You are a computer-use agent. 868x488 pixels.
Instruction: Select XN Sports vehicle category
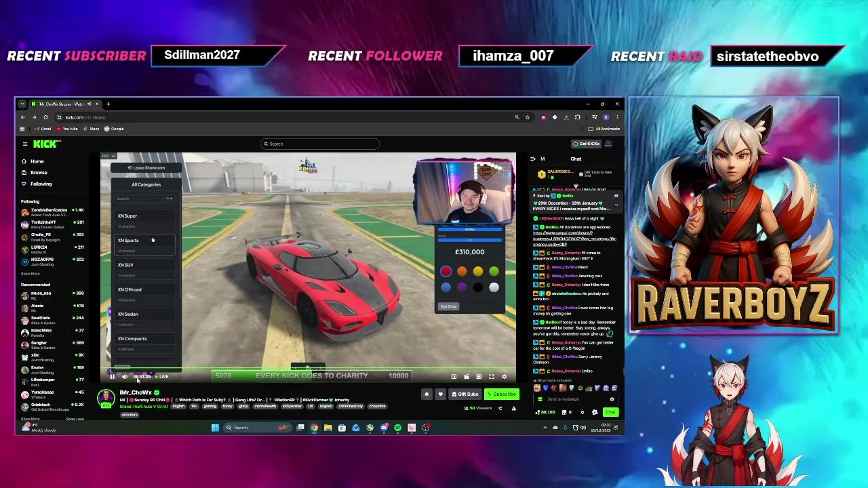pyautogui.click(x=145, y=244)
